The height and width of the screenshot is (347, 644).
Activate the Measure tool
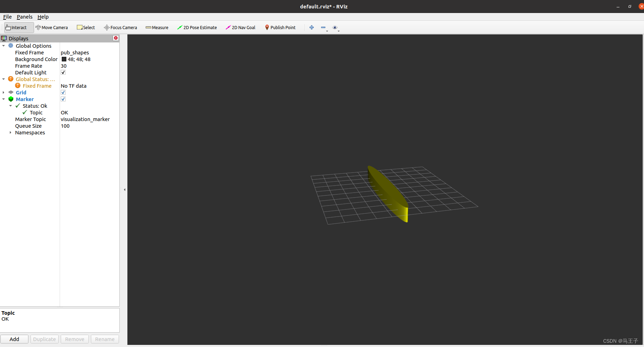pyautogui.click(x=157, y=27)
